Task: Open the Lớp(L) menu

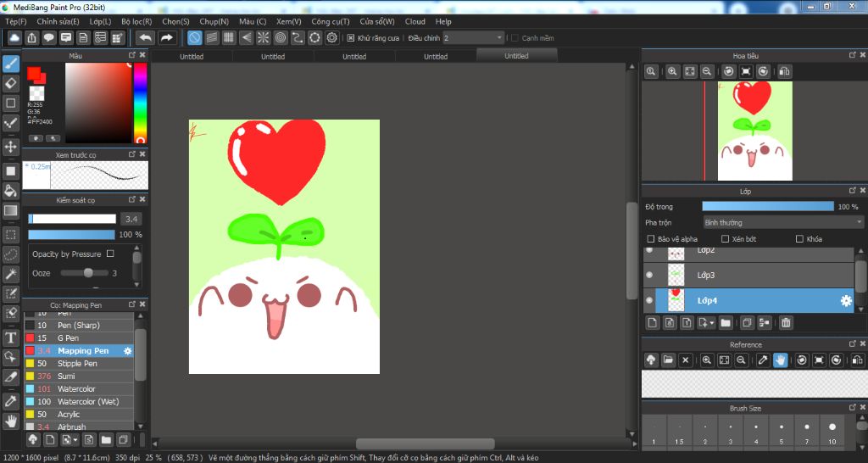Action: (100, 21)
